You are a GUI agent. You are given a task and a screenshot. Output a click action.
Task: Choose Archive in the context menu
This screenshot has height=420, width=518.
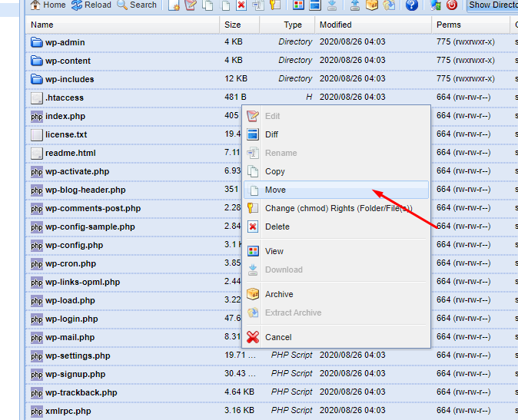(x=337, y=294)
